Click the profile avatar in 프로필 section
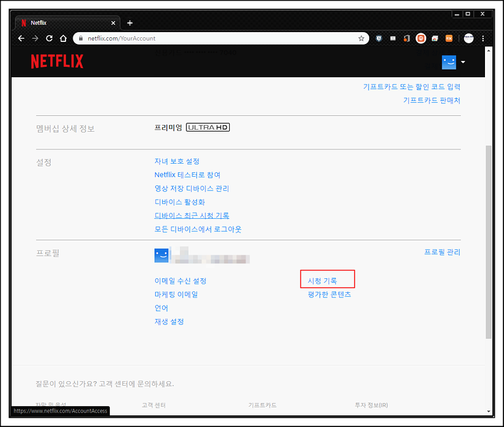The image size is (504, 427). 162,255
